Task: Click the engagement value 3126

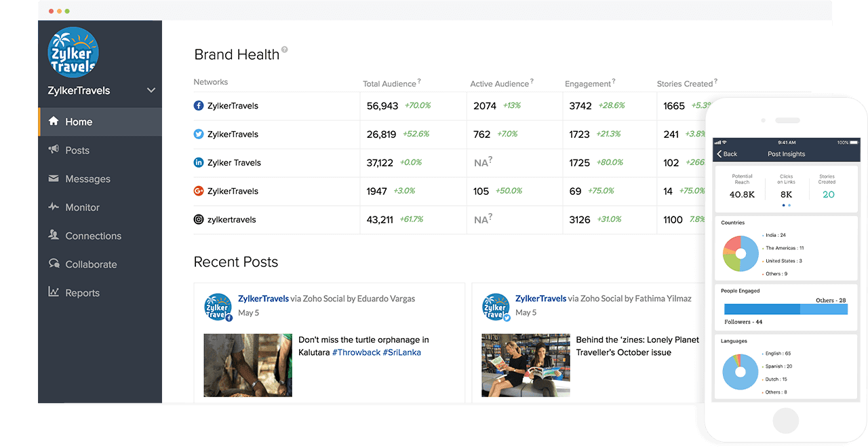Action: (x=580, y=220)
